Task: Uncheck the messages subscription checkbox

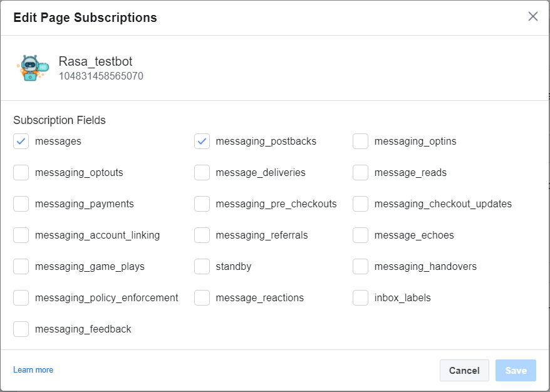Action: [21, 142]
